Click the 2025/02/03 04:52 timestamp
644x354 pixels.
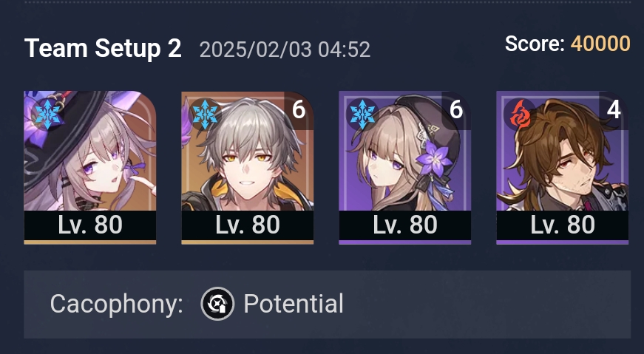[285, 50]
